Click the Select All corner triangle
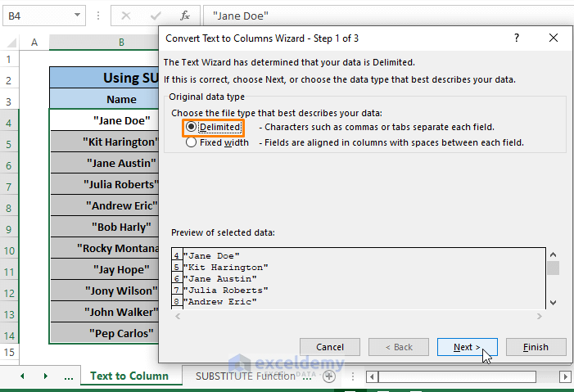This screenshot has width=574, height=392. [11, 43]
